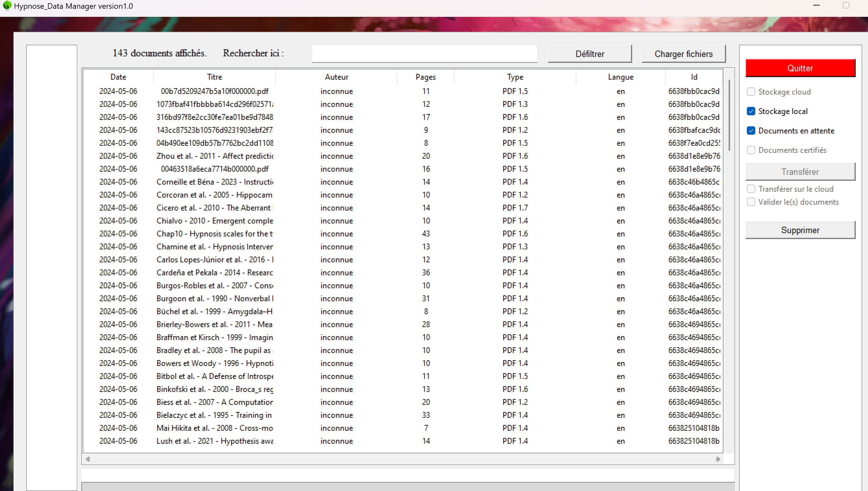
Task: Tick Valider le(s) documents option
Action: pos(751,202)
